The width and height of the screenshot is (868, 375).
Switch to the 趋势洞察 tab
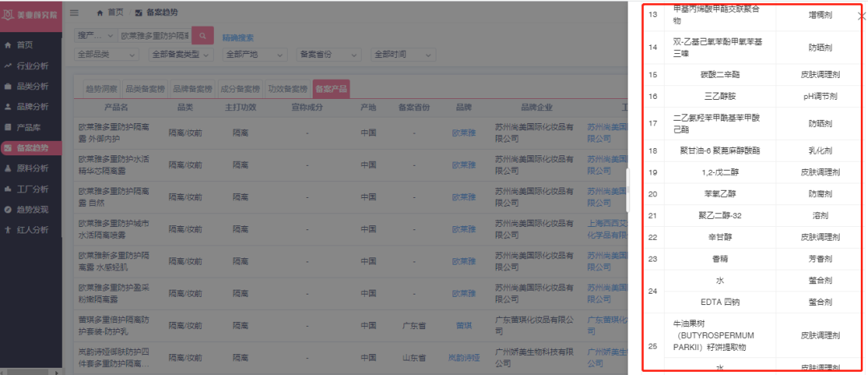pyautogui.click(x=100, y=89)
